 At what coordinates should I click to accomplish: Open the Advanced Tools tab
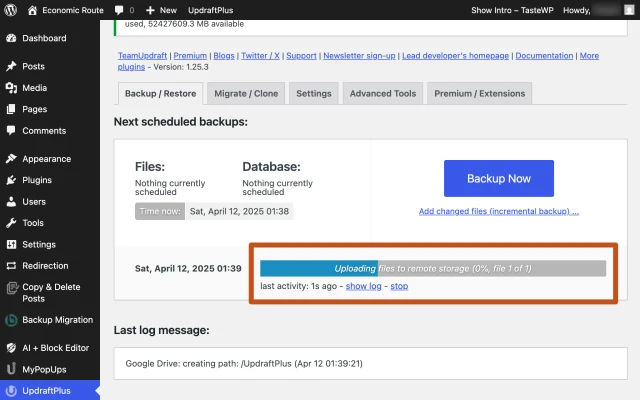(382, 94)
